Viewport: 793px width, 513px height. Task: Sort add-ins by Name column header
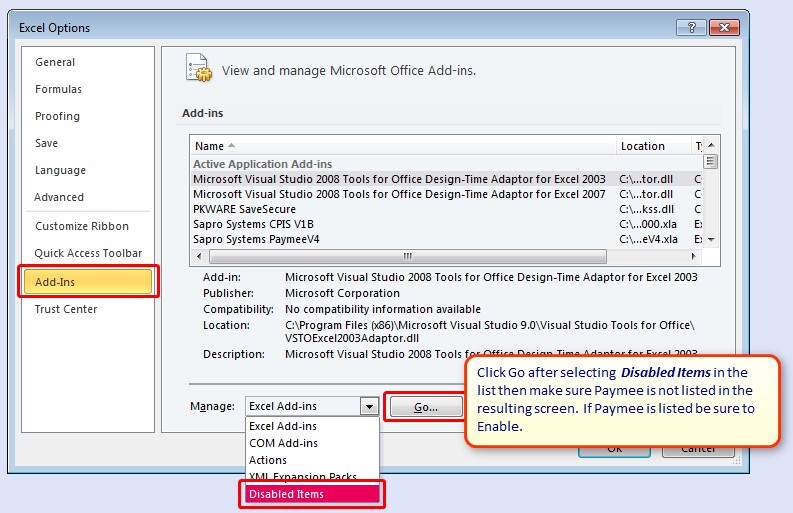[x=403, y=146]
